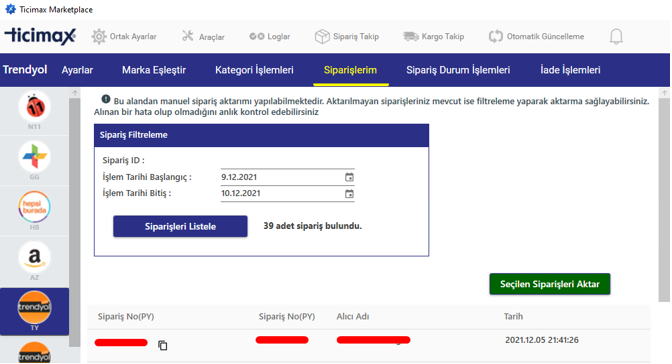672x364 pixels.
Task: Open calendar for İşlem Tarihi Başlangıç
Action: (x=349, y=177)
